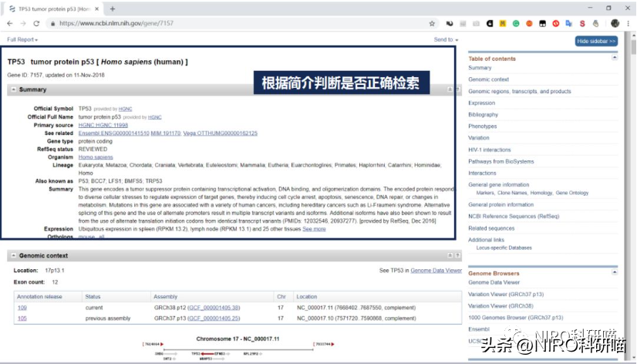Viewport: 637px width, 364px height.
Task: Collapse the Summary section
Action: tap(13, 89)
